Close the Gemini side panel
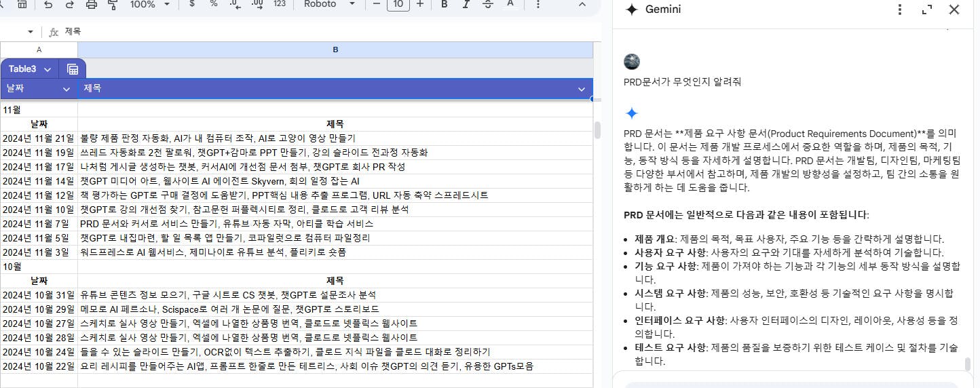The image size is (980, 388). click(x=954, y=9)
